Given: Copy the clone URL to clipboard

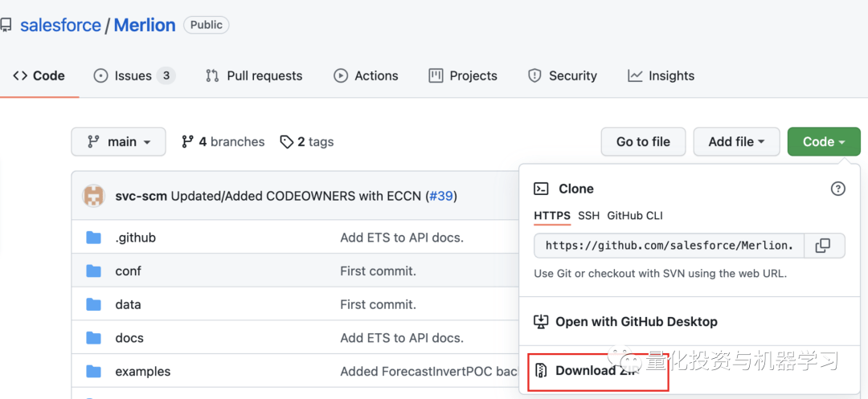Looking at the screenshot, I should (824, 246).
